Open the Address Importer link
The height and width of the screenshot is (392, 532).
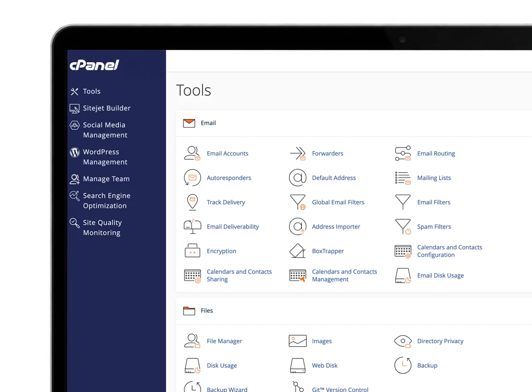tap(336, 227)
